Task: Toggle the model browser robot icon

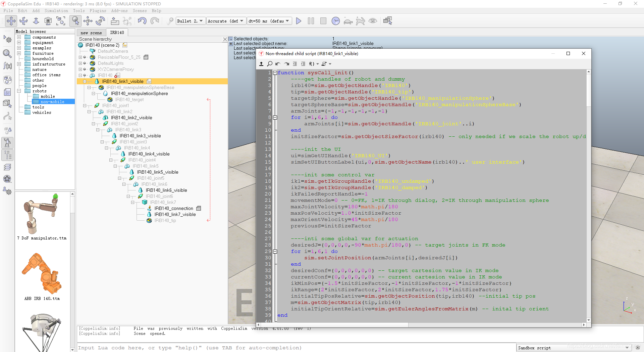Action: pyautogui.click(x=7, y=143)
